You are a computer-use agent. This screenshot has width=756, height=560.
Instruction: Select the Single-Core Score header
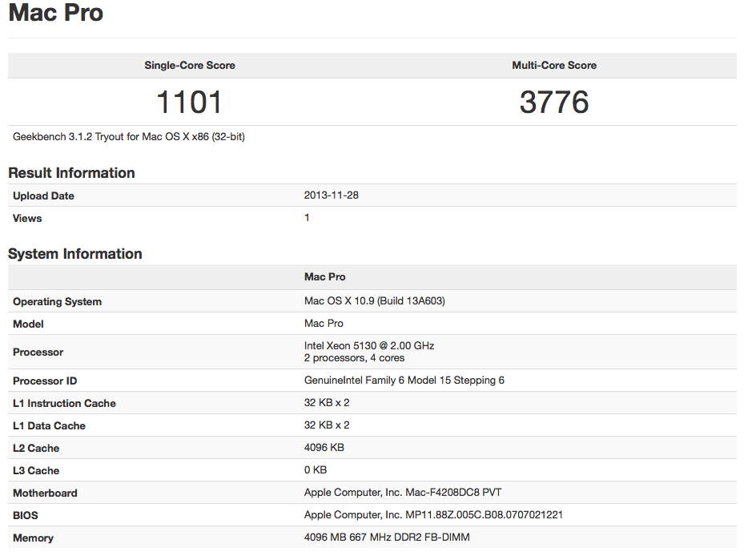tap(190, 66)
